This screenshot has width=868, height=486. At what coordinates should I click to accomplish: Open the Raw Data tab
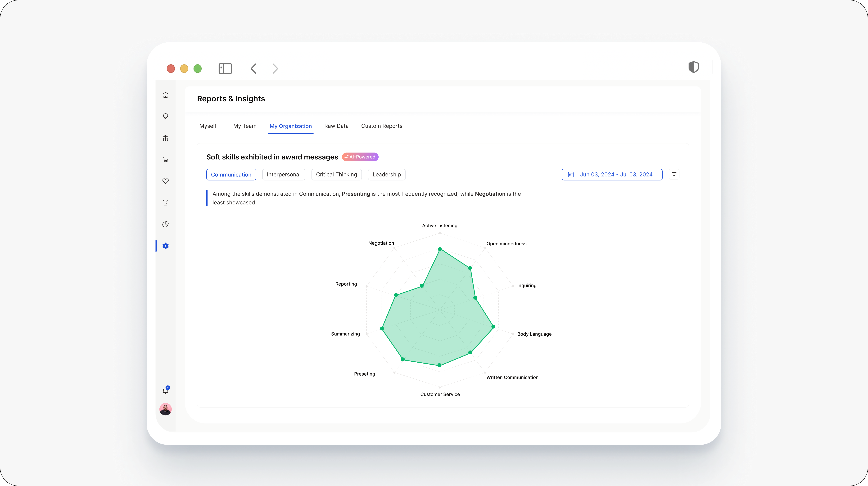pyautogui.click(x=336, y=126)
